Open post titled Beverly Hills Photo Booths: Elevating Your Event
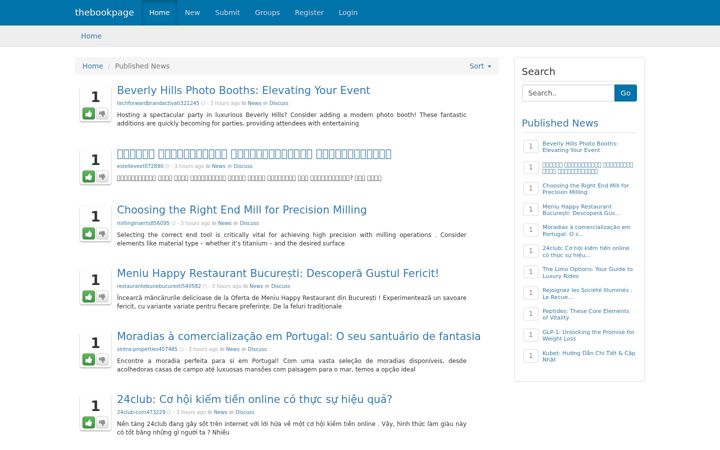This screenshot has width=720, height=450. pyautogui.click(x=243, y=90)
